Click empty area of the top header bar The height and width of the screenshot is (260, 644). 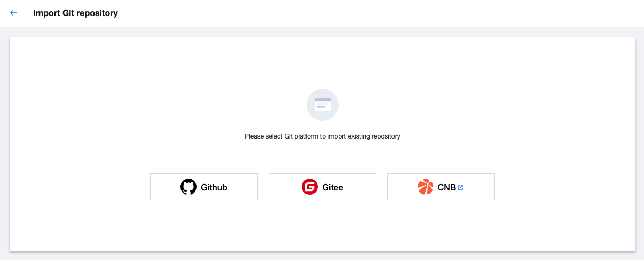click(374, 13)
